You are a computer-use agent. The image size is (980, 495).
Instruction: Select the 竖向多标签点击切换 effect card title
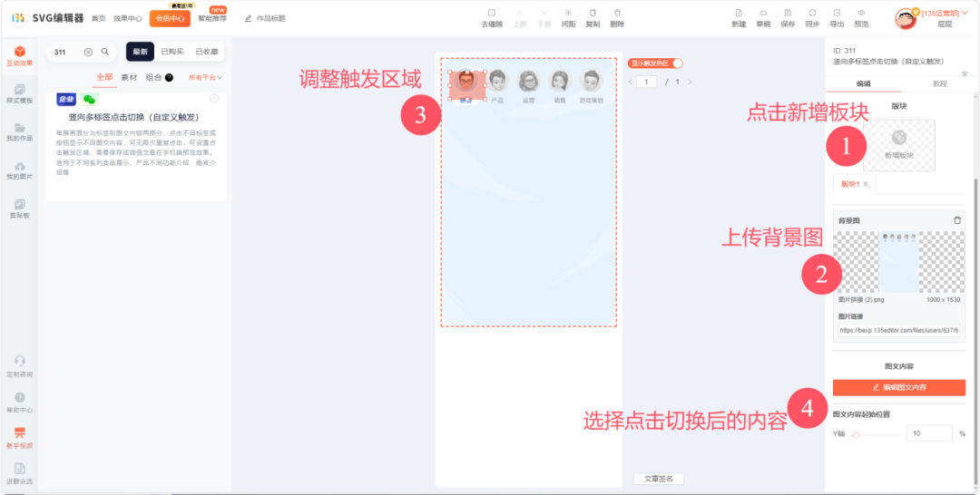[x=133, y=117]
